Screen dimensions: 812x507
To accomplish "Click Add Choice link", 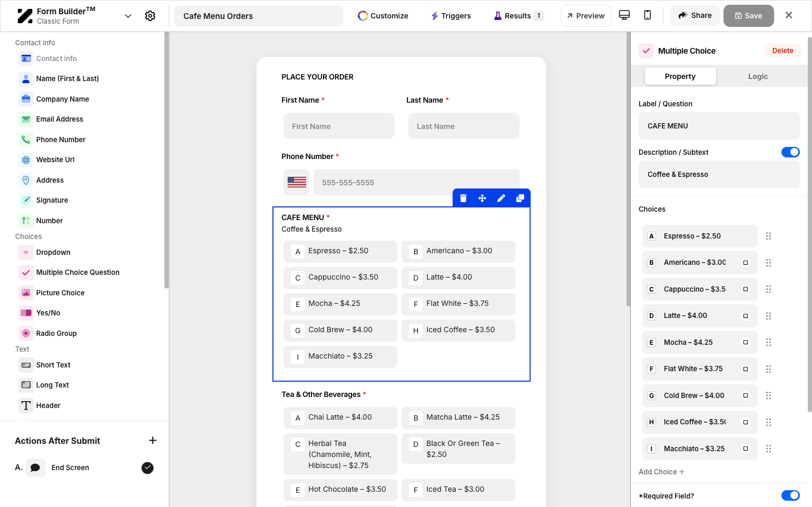I will pyautogui.click(x=661, y=472).
